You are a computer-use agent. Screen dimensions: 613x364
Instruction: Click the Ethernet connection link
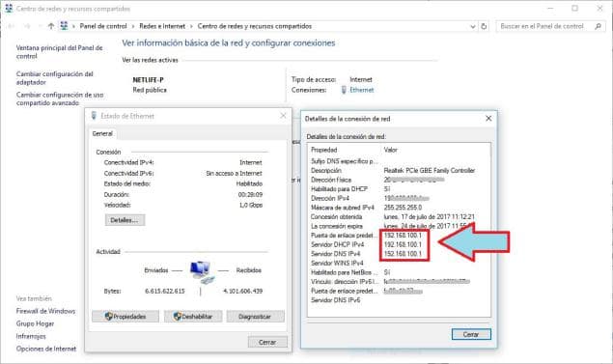[x=362, y=90]
